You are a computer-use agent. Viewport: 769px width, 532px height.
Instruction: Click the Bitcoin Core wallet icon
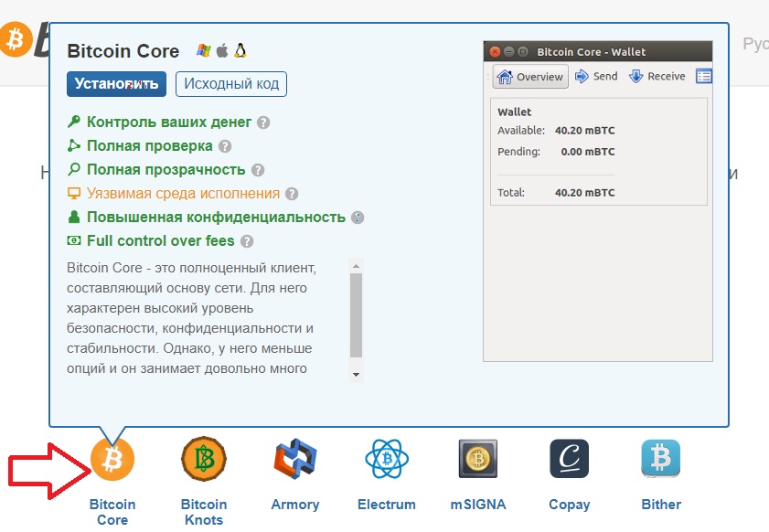coord(112,459)
